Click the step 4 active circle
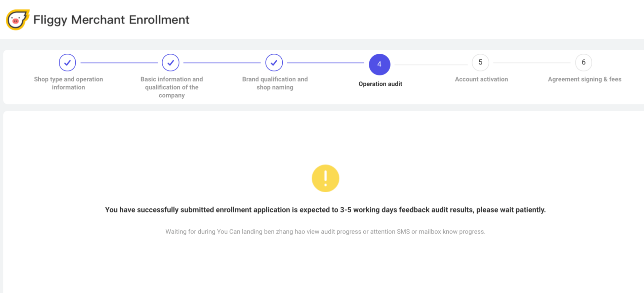This screenshot has width=644, height=293. 379,64
